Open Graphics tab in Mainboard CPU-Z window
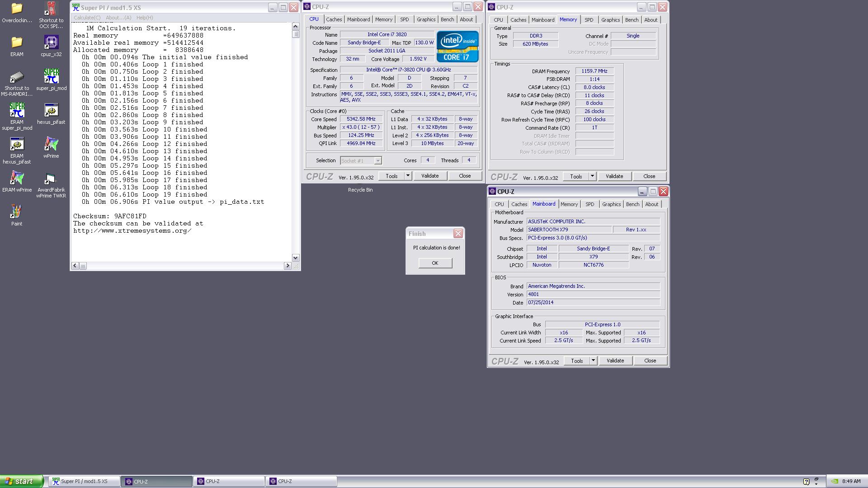The height and width of the screenshot is (488, 868). click(611, 204)
